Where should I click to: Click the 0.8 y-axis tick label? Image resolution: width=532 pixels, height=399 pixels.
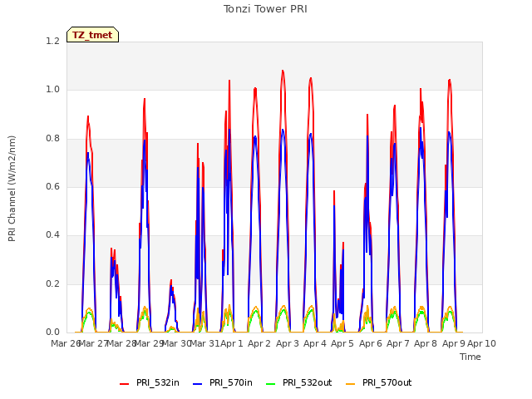pos(52,138)
